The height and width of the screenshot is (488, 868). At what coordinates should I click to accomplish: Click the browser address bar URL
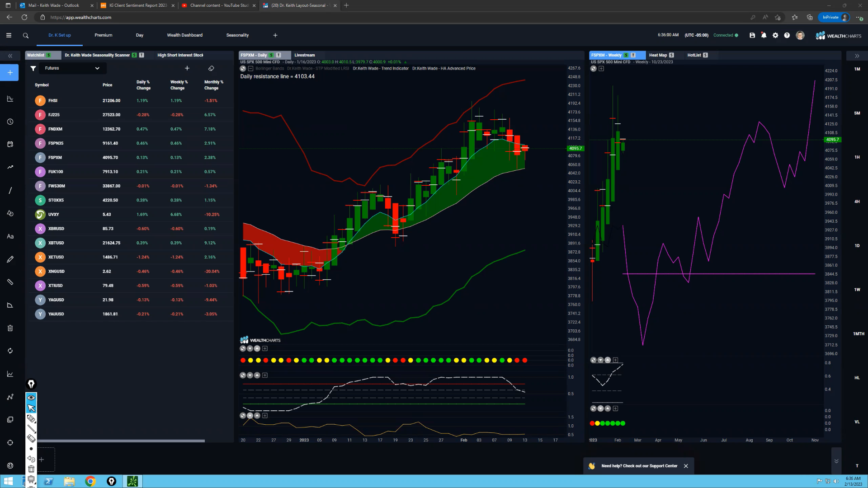(81, 18)
